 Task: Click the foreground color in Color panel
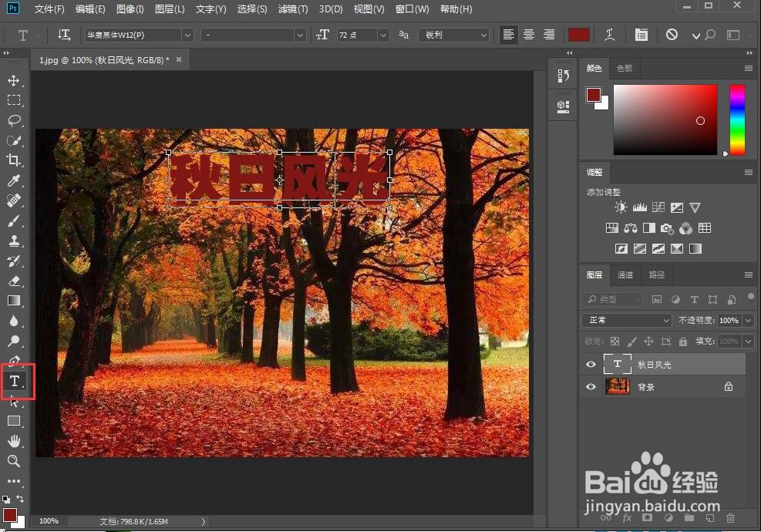coord(593,95)
